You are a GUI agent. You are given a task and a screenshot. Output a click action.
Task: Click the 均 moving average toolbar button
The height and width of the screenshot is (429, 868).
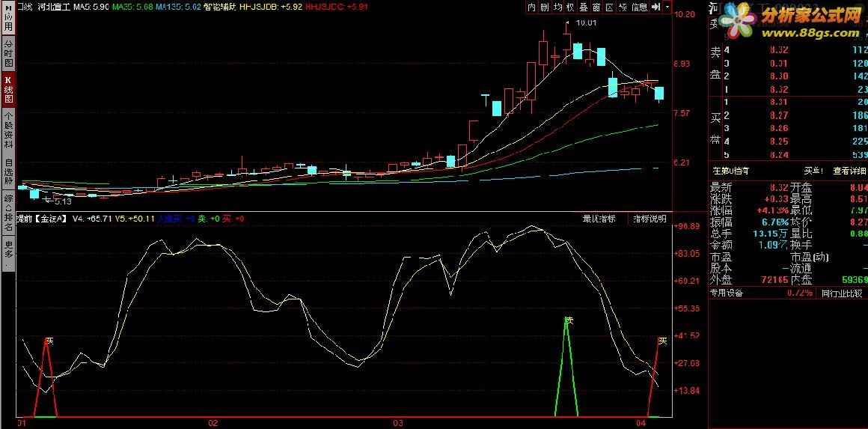557,7
